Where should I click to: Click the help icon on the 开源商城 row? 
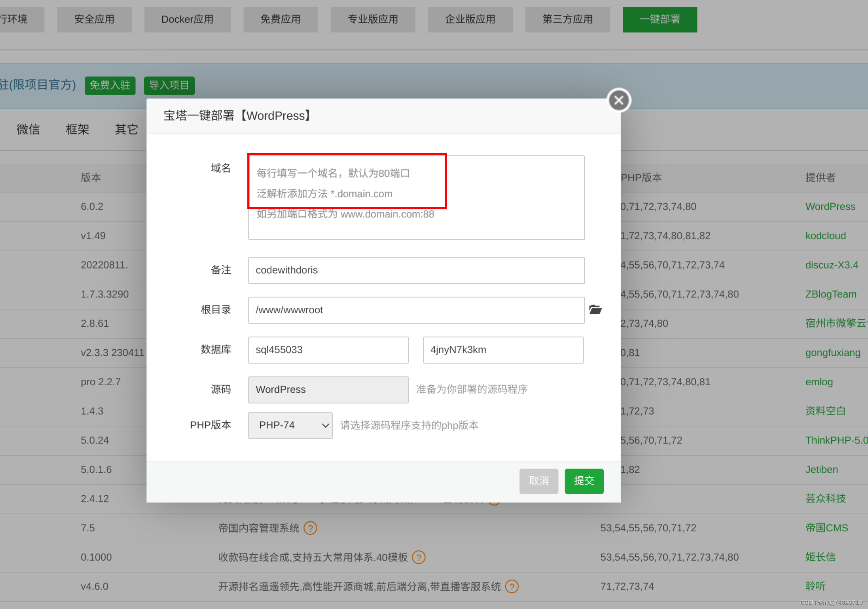click(x=513, y=586)
